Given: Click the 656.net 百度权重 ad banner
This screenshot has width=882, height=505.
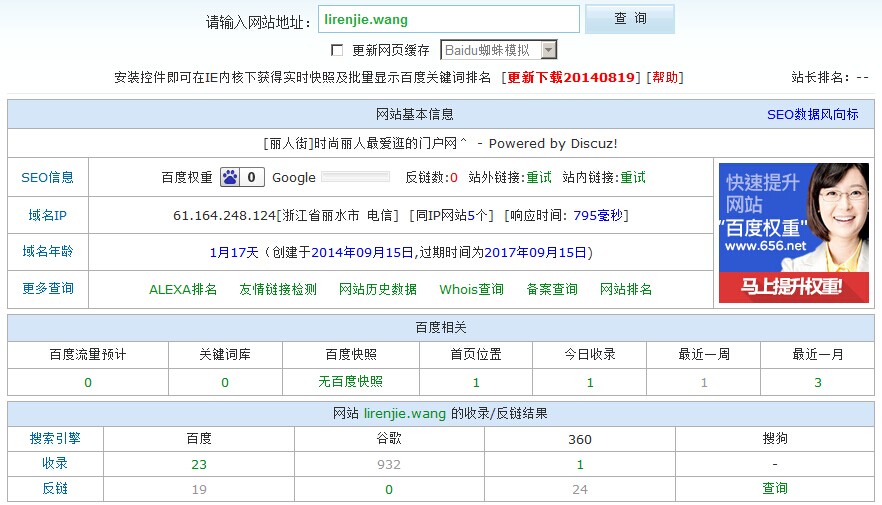Looking at the screenshot, I should tap(794, 233).
